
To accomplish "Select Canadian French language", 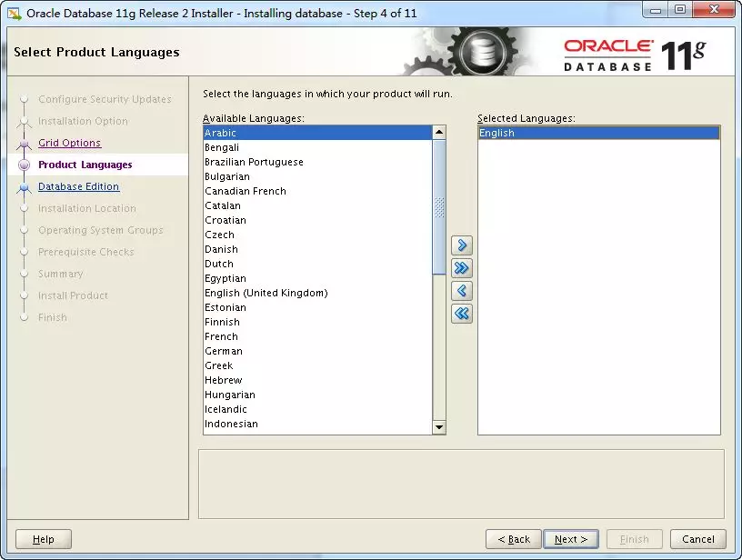I will click(317, 191).
